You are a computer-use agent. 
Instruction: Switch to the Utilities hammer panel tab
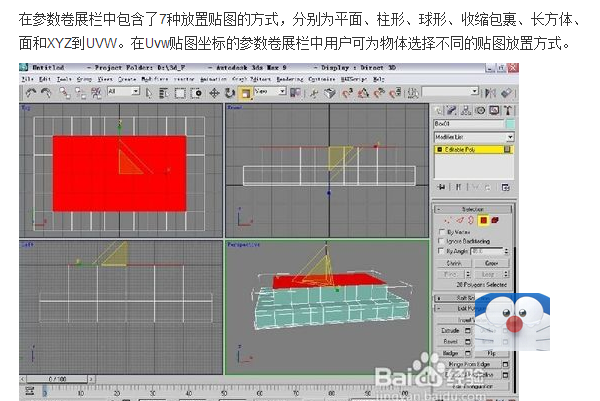pyautogui.click(x=508, y=111)
